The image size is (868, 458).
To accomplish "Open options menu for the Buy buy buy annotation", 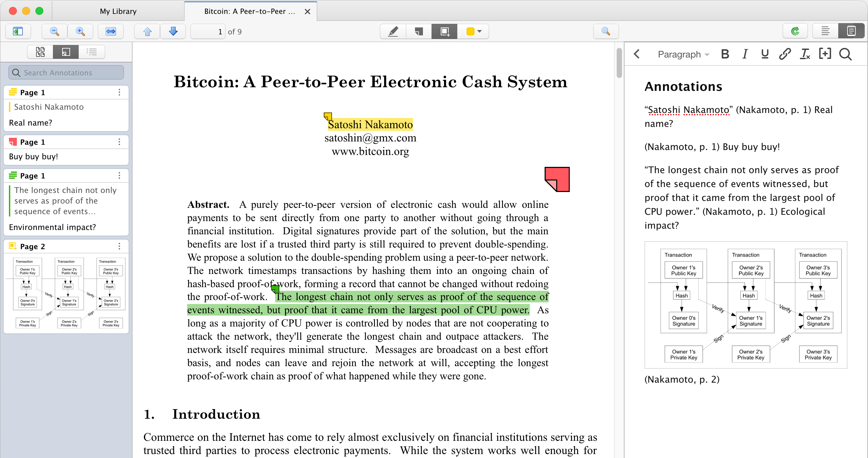I will (119, 142).
